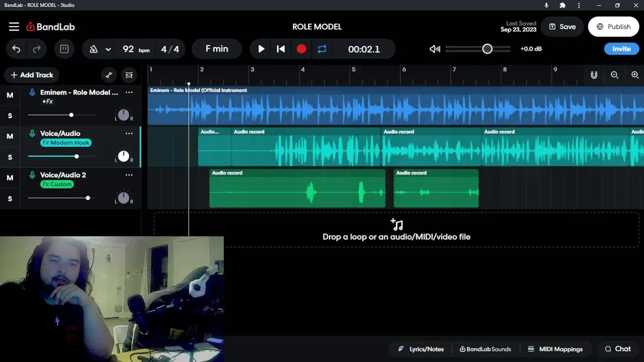Click the 00:02.1 time display

(364, 49)
